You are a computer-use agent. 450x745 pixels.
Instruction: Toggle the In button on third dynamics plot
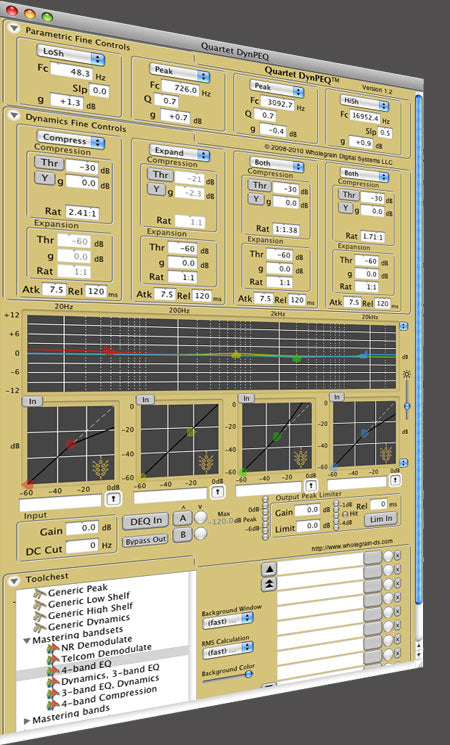pyautogui.click(x=246, y=398)
